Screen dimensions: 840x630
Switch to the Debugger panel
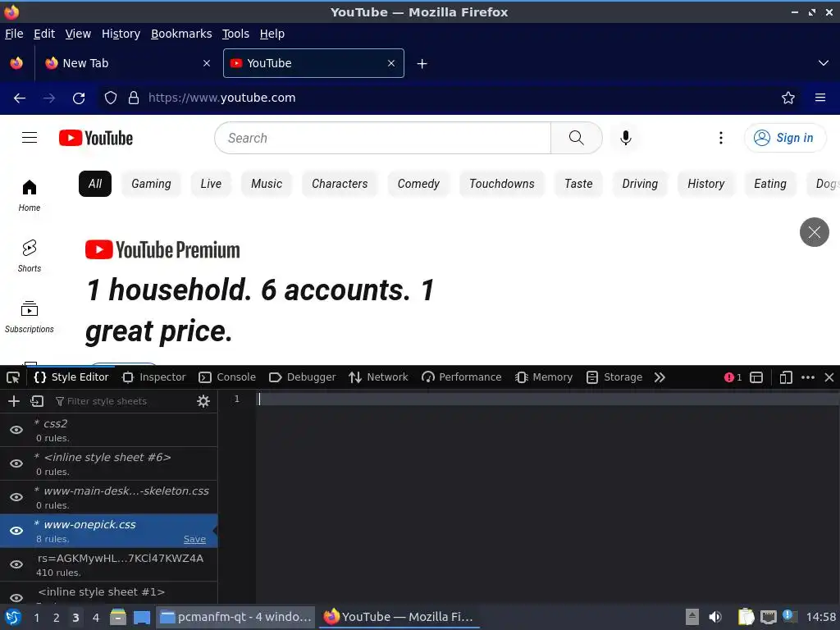tap(303, 377)
